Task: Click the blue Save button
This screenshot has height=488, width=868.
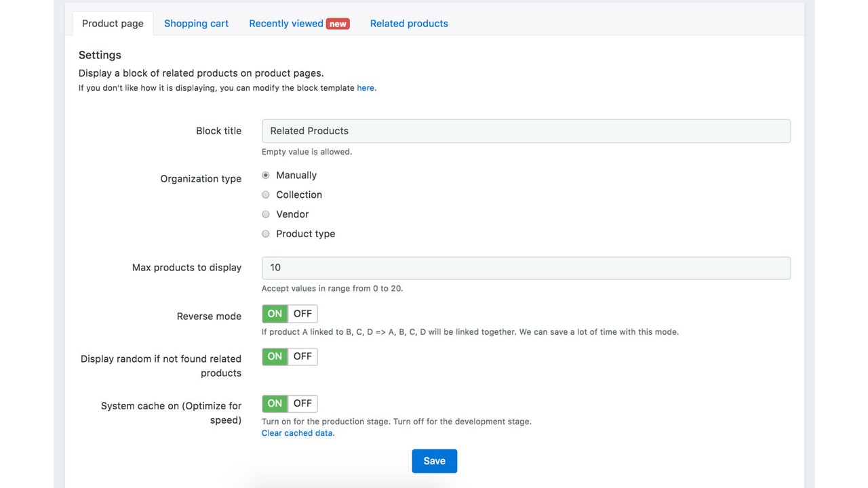Action: (x=434, y=461)
